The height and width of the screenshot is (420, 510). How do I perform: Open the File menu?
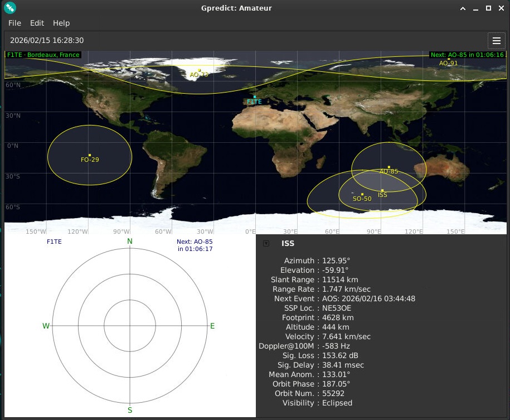tap(14, 23)
